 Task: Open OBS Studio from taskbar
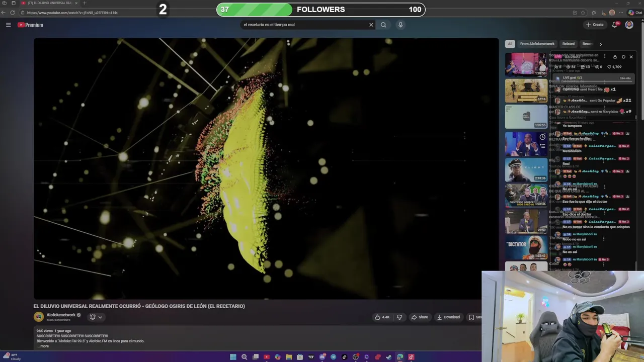pyautogui.click(x=356, y=357)
